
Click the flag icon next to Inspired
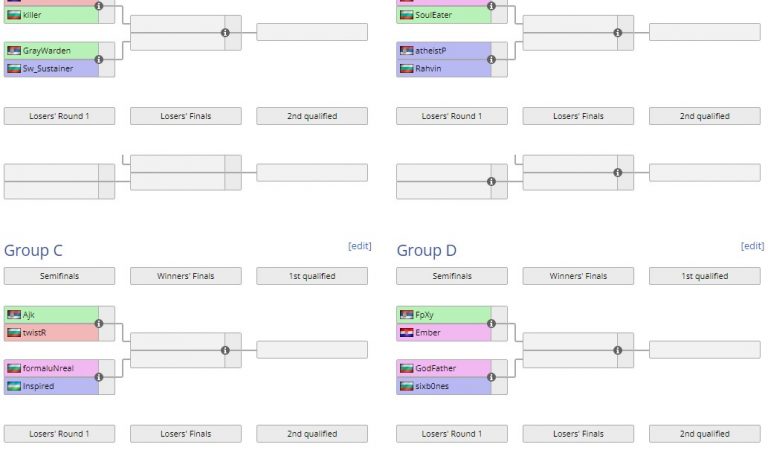tap(14, 386)
